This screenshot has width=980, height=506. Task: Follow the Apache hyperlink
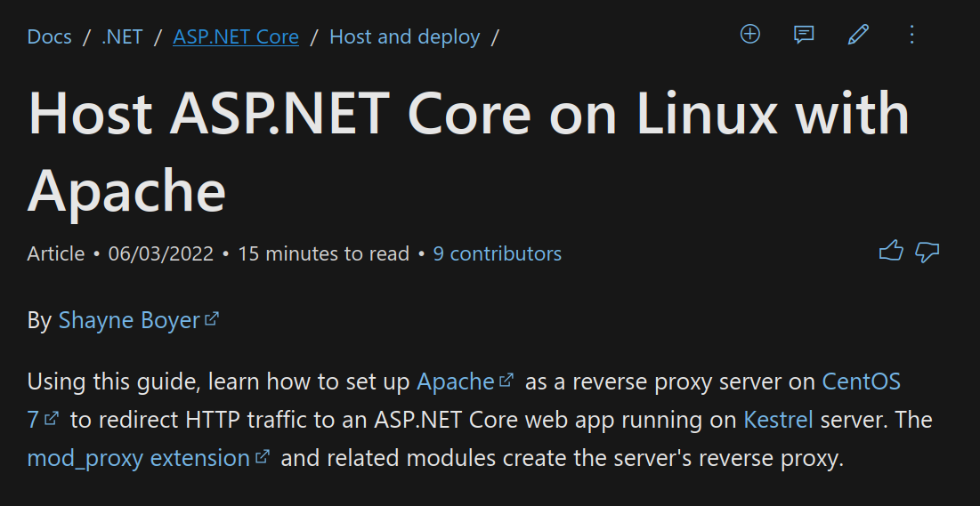(x=456, y=382)
